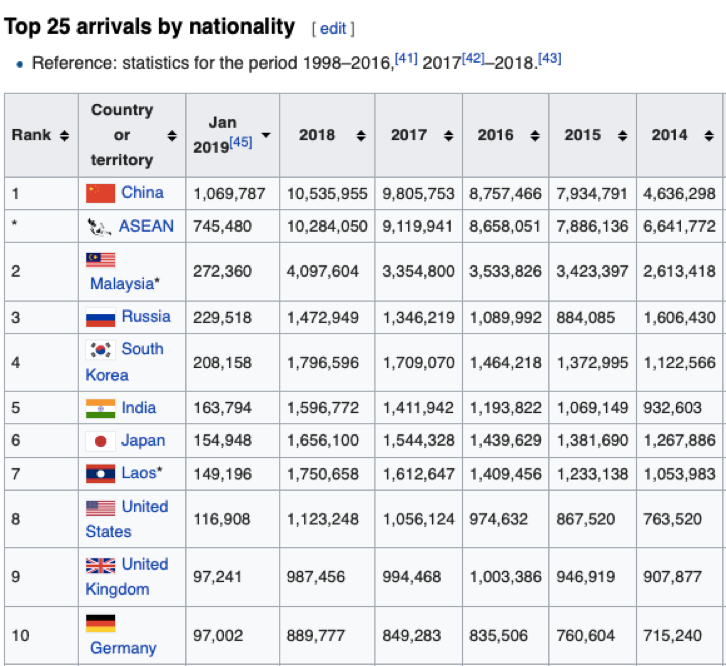Viewport: 726px width, 666px height.
Task: Select Malaysia's 2018 value 4,097,604
Action: pyautogui.click(x=322, y=271)
